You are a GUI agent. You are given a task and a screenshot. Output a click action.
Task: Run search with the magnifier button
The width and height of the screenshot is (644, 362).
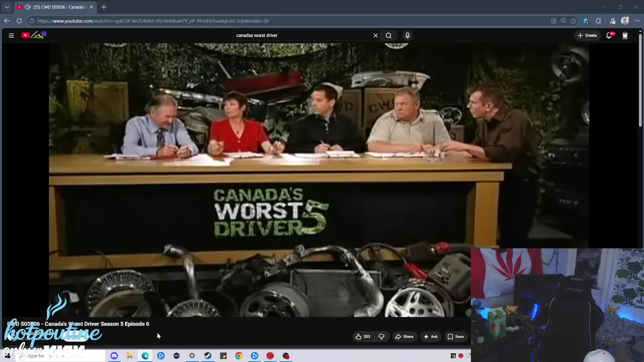coord(388,35)
